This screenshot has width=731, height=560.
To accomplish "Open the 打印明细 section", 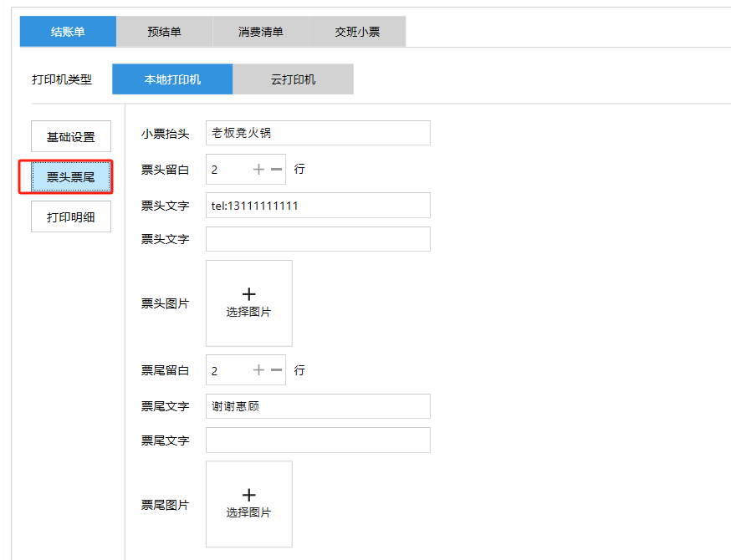I will [71, 217].
